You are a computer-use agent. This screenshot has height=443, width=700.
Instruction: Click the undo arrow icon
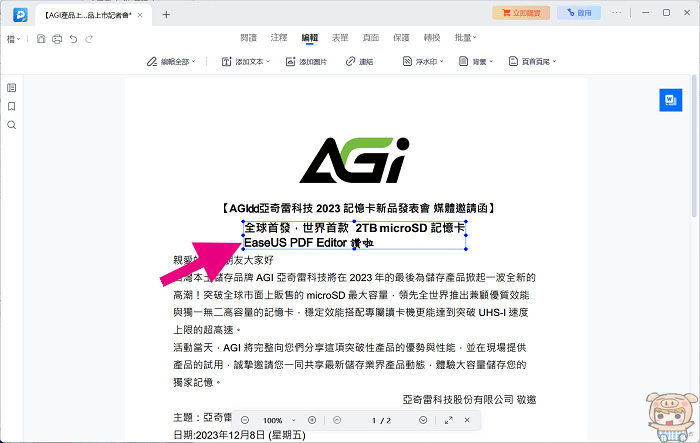click(73, 39)
